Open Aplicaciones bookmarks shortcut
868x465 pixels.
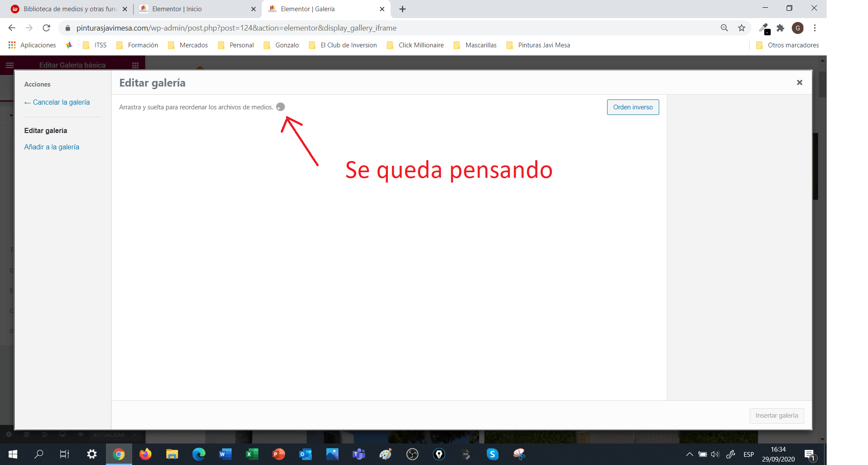tap(32, 45)
